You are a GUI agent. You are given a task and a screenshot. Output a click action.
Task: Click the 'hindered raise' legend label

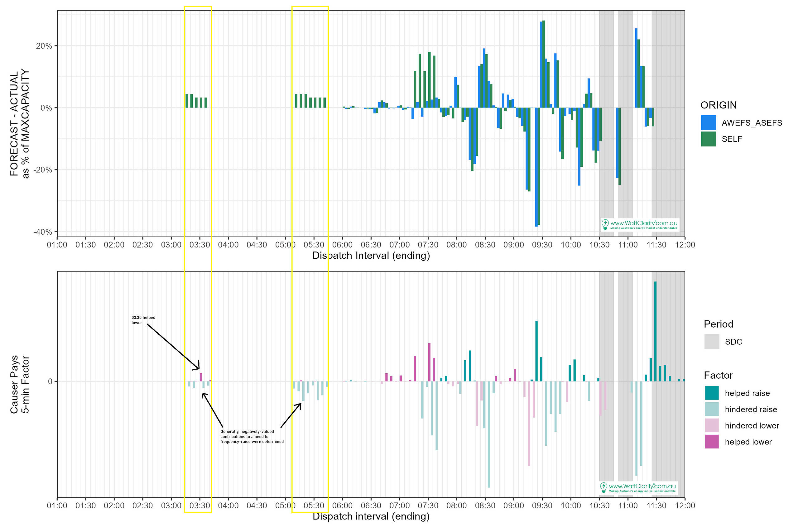click(751, 410)
